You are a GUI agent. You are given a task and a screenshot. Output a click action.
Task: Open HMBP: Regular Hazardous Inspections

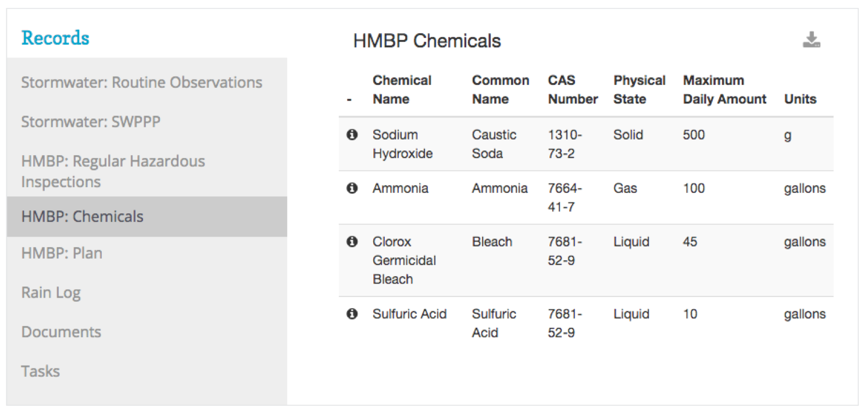point(113,171)
